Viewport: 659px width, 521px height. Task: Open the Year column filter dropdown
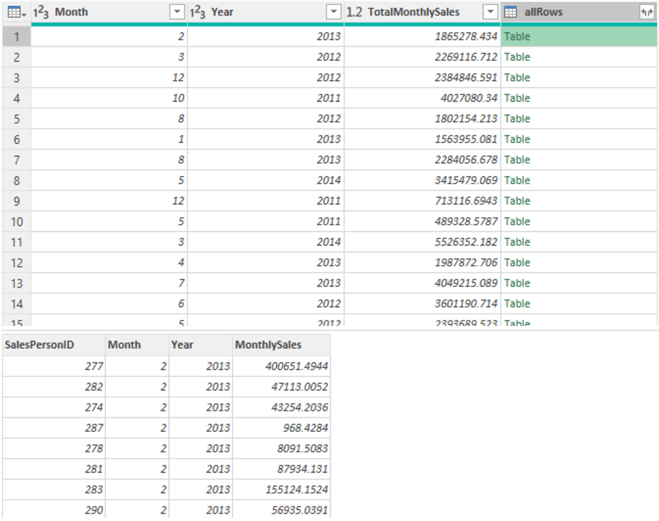[x=333, y=11]
